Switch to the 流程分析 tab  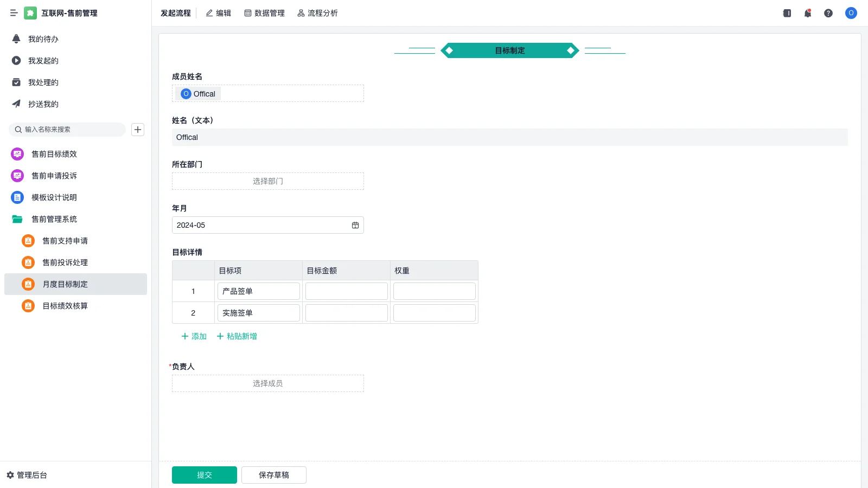(x=318, y=13)
